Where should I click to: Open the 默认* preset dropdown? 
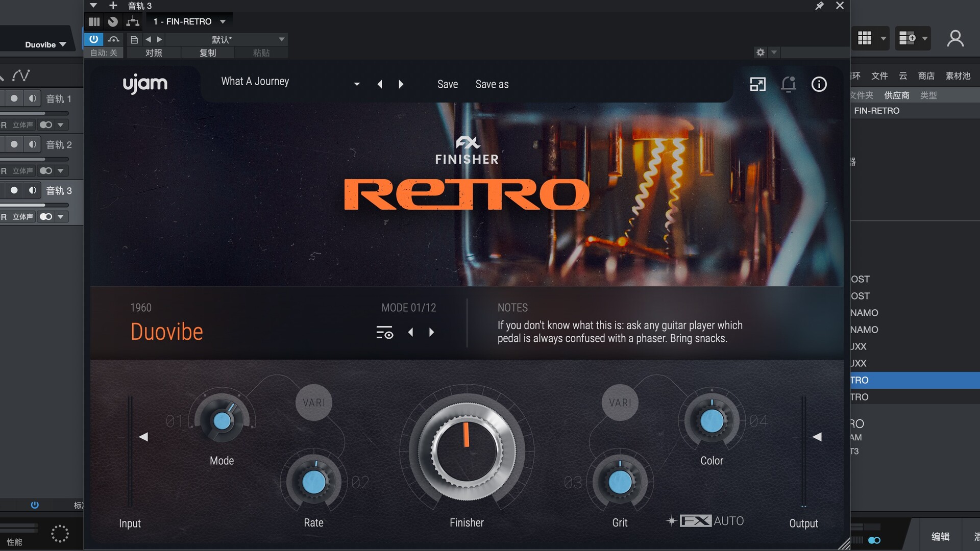[x=227, y=39]
